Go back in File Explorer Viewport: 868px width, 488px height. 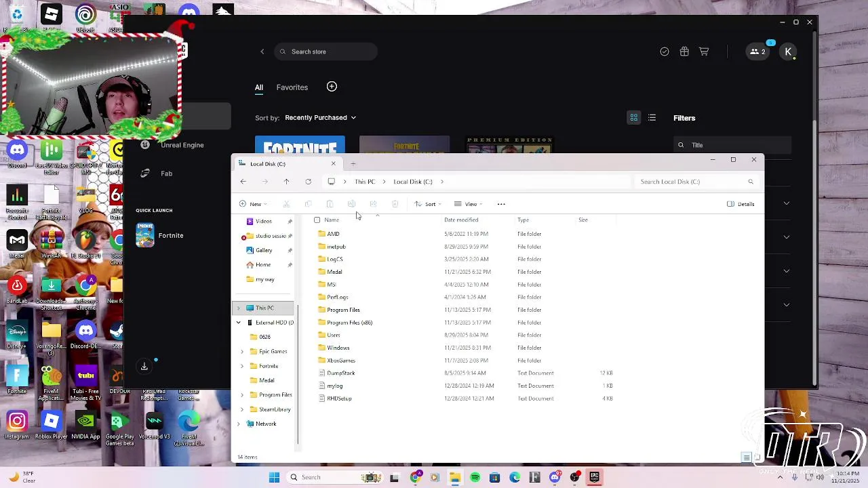pyautogui.click(x=243, y=182)
